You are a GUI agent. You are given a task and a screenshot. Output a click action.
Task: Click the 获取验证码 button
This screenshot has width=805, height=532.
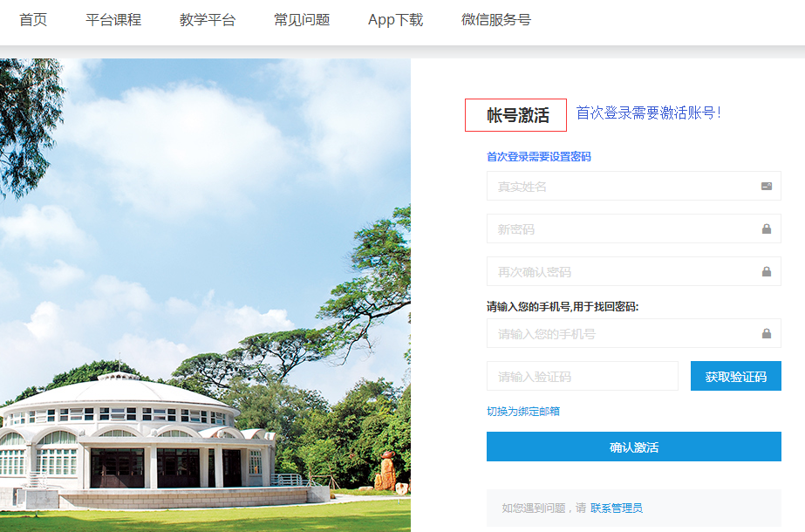tap(736, 376)
